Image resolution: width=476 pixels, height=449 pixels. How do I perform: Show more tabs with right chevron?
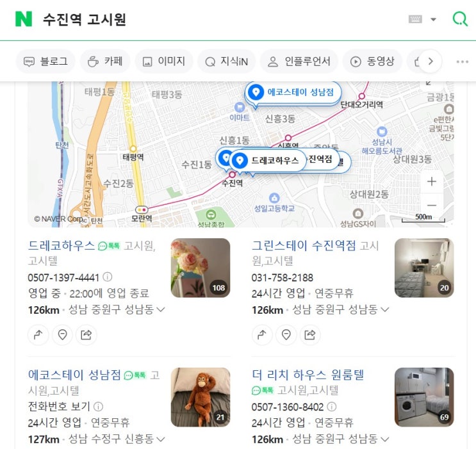pos(431,61)
